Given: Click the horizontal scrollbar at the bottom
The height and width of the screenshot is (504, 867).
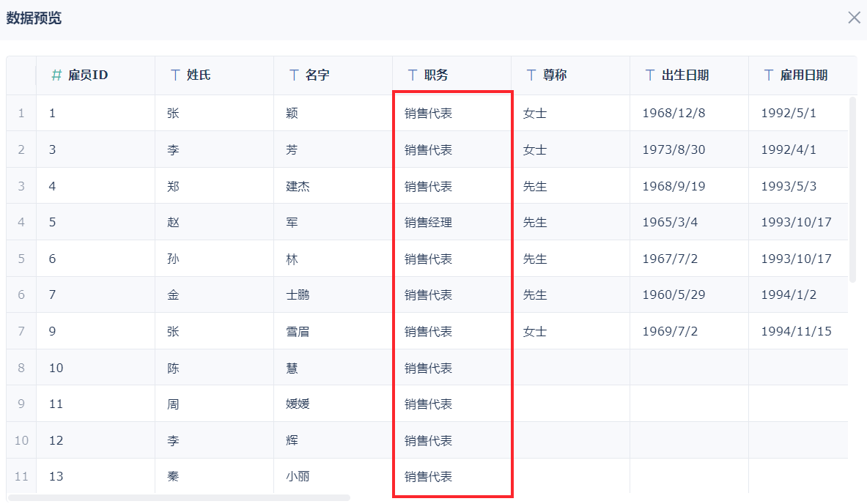Looking at the screenshot, I should pyautogui.click(x=180, y=497).
